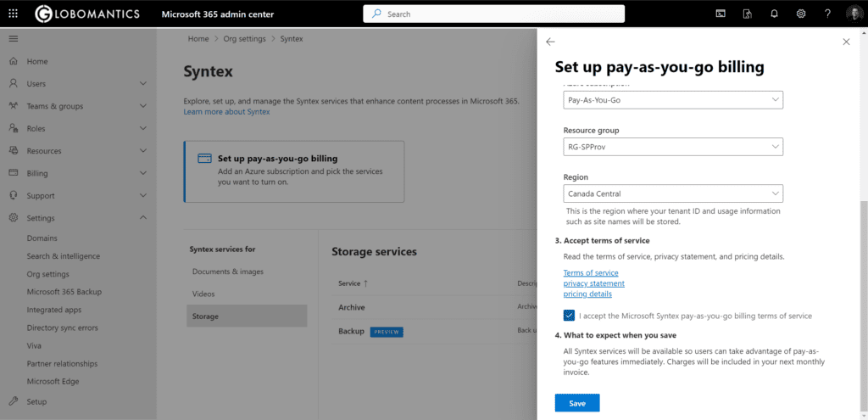This screenshot has width=868, height=420.
Task: Open the account profile picture
Action: [x=854, y=14]
